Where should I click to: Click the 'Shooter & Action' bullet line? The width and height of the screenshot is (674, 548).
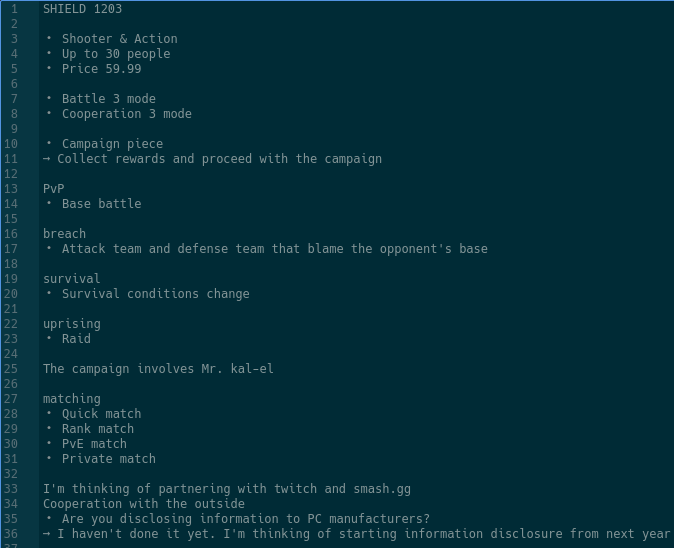tap(119, 39)
